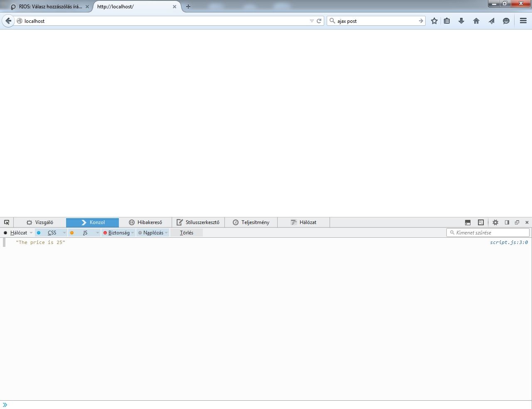
Task: Expand the Hálózat filter dropdown arrow
Action: (x=31, y=233)
